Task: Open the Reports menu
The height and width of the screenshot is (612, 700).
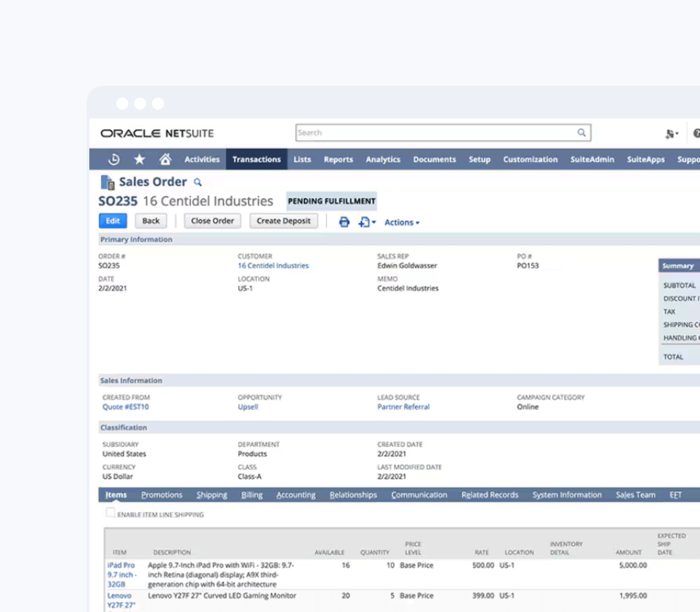Action: (x=338, y=159)
